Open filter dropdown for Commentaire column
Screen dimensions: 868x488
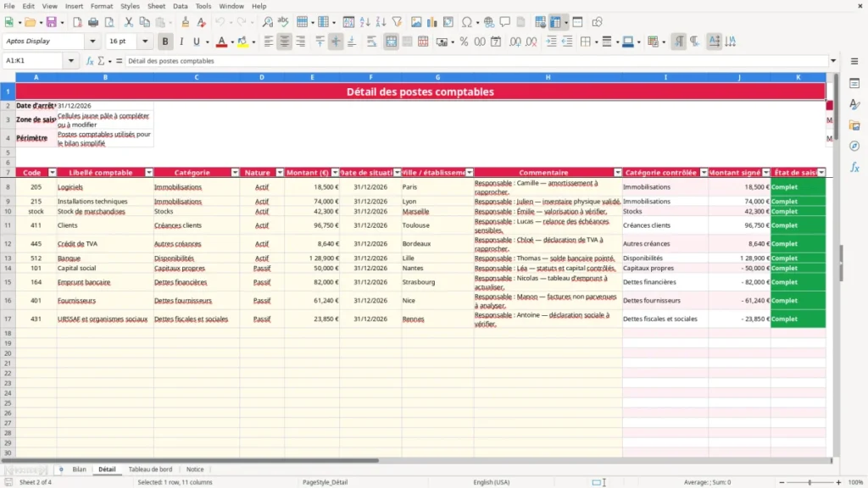point(618,173)
